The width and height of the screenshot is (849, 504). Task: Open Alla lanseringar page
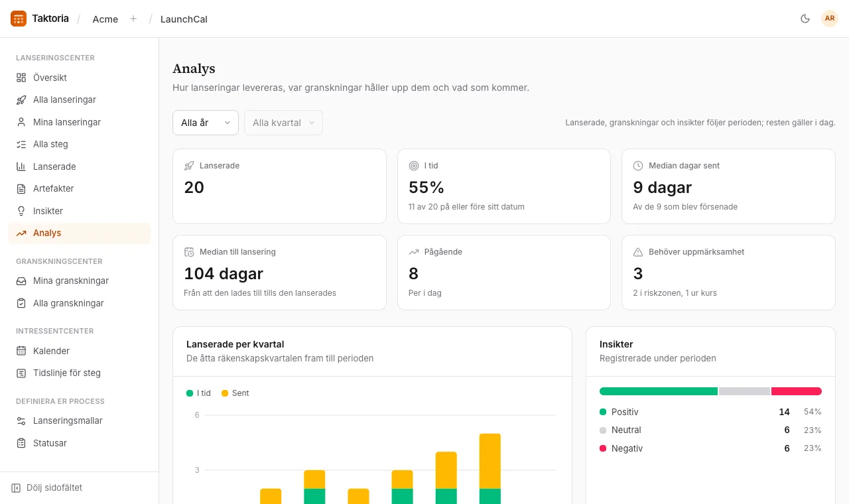point(80,100)
